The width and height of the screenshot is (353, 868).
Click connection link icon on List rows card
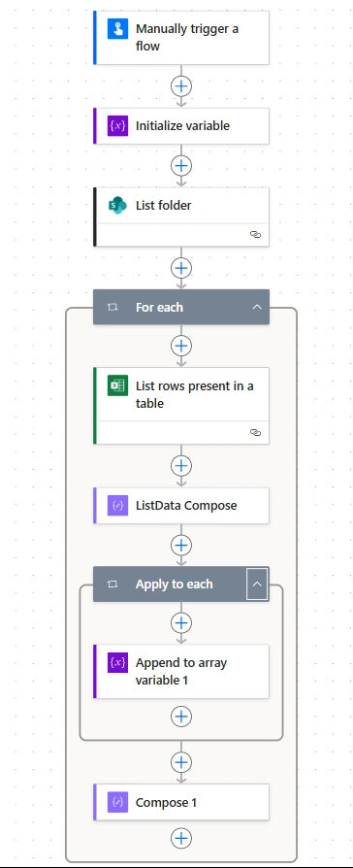255,432
